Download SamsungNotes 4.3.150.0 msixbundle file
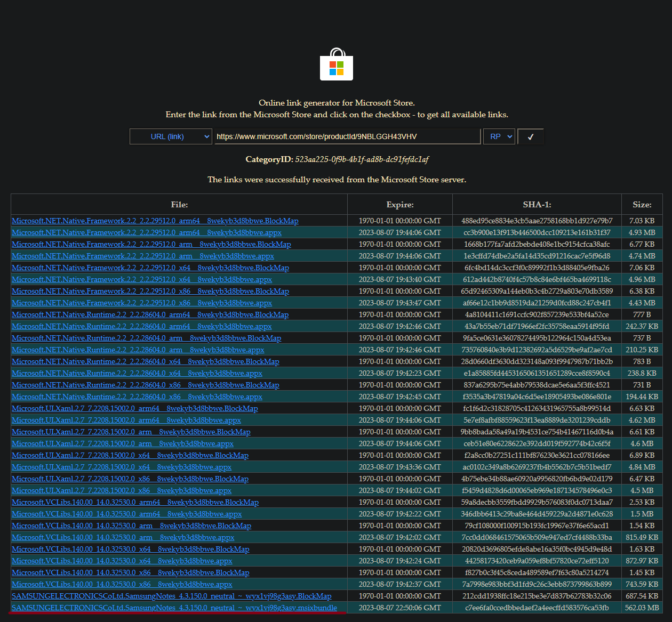The image size is (672, 622). [174, 608]
